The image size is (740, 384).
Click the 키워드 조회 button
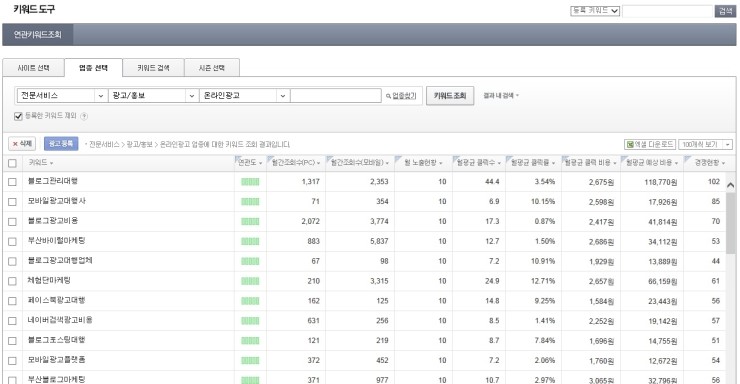(x=450, y=96)
